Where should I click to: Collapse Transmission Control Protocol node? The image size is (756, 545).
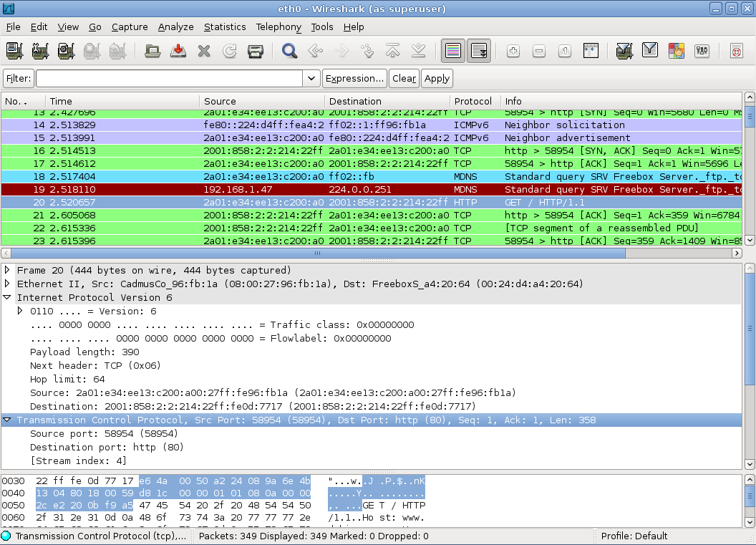pos(7,420)
